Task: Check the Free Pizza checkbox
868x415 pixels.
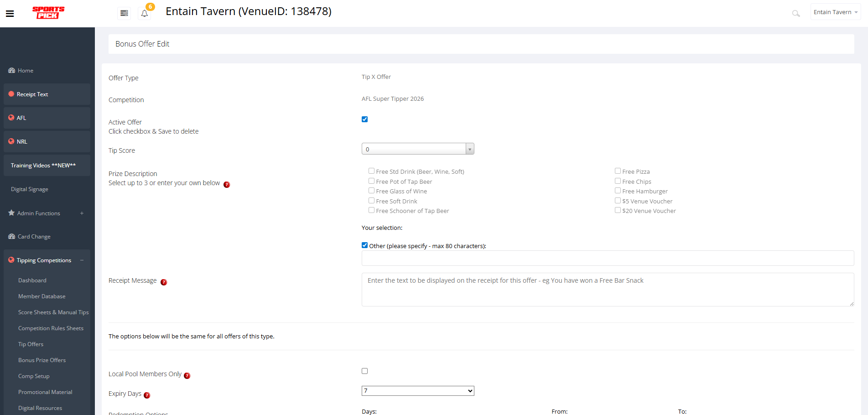Action: [618, 171]
